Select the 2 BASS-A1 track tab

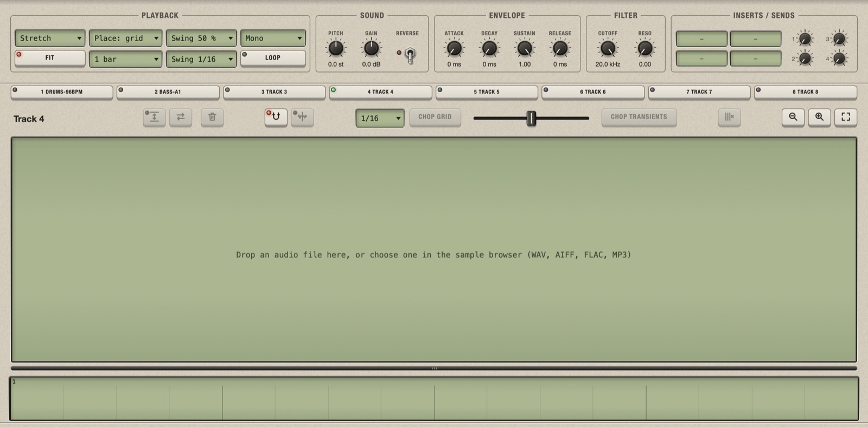coord(168,92)
